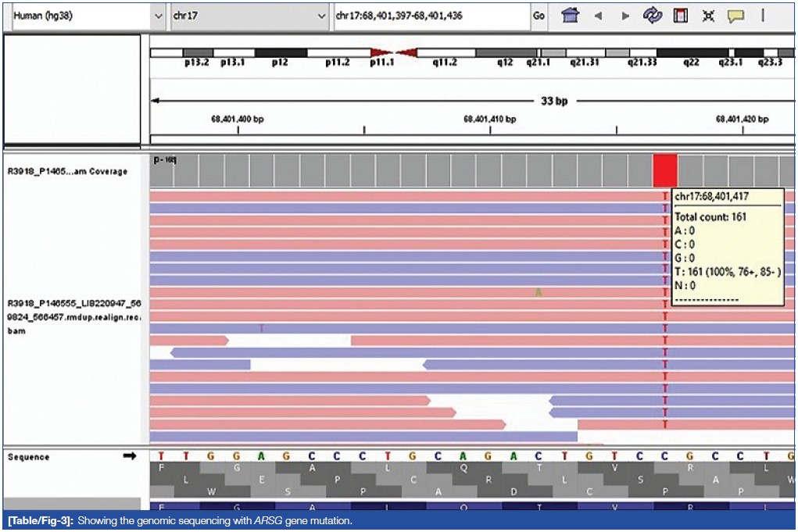
Task: Click the black strand arrow beside Sequence
Action: click(x=130, y=456)
